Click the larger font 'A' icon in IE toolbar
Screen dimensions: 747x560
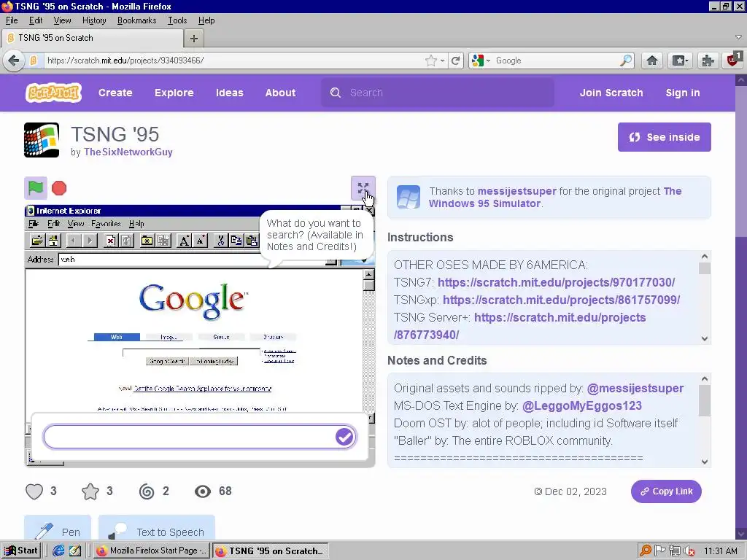[184, 241]
